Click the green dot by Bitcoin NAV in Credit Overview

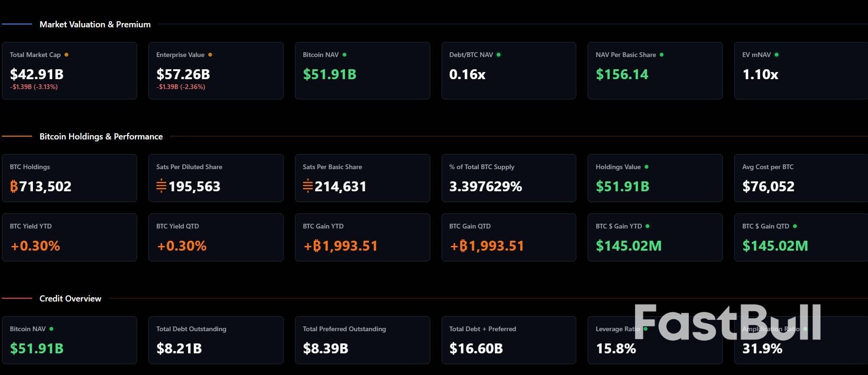(x=51, y=329)
